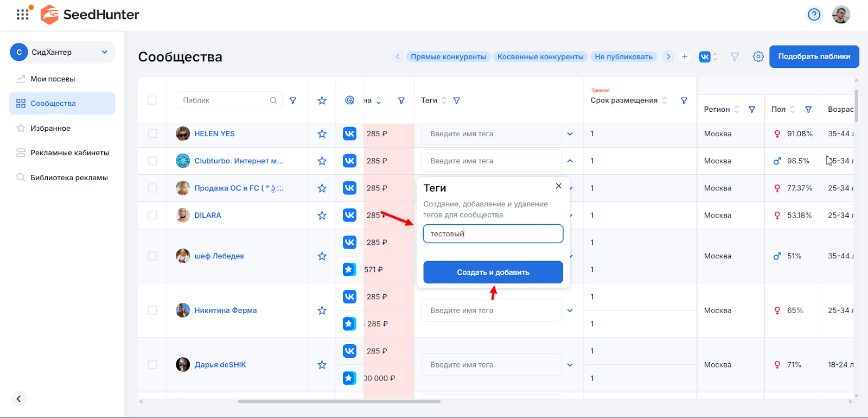Image resolution: width=868 pixels, height=418 pixels.
Task: Click the Создать и добавить button
Action: click(493, 273)
